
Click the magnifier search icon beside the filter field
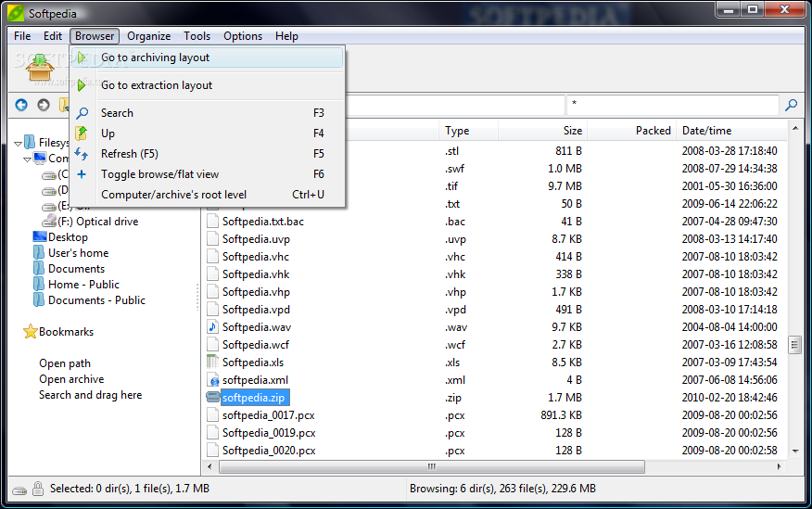coord(791,105)
